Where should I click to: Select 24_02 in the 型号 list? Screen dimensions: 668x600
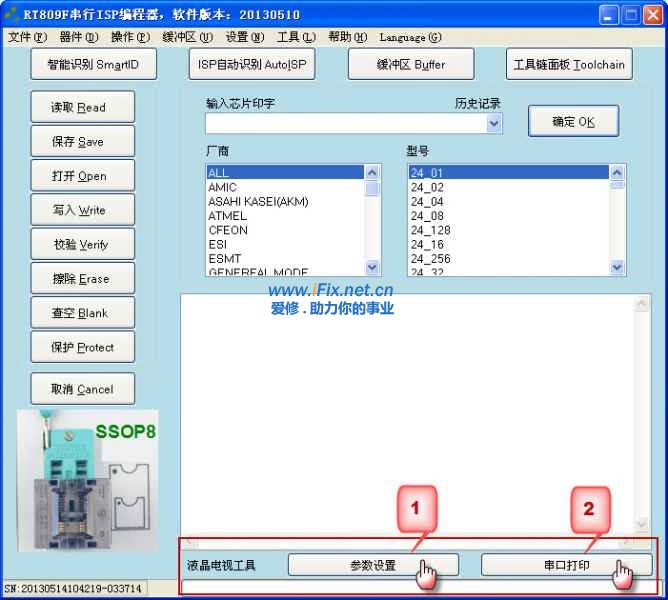tap(509, 187)
